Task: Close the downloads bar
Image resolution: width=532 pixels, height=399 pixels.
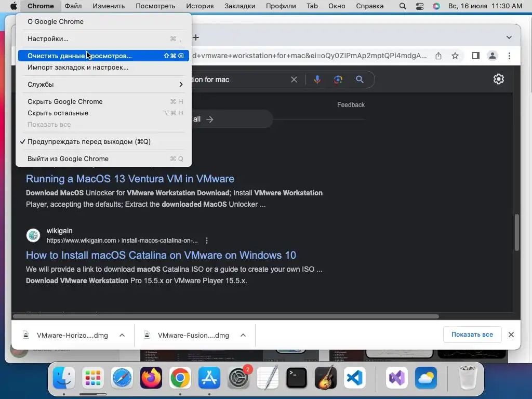Action: click(x=511, y=335)
